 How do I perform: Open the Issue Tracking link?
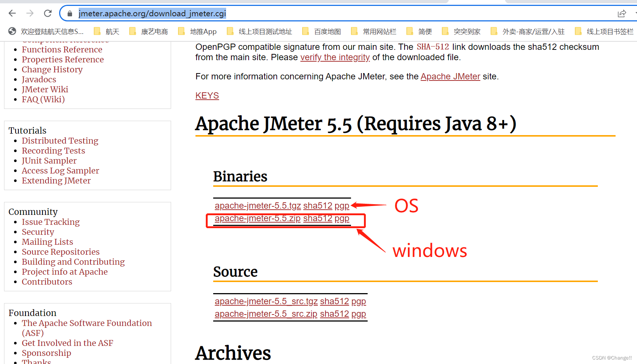[x=51, y=222]
